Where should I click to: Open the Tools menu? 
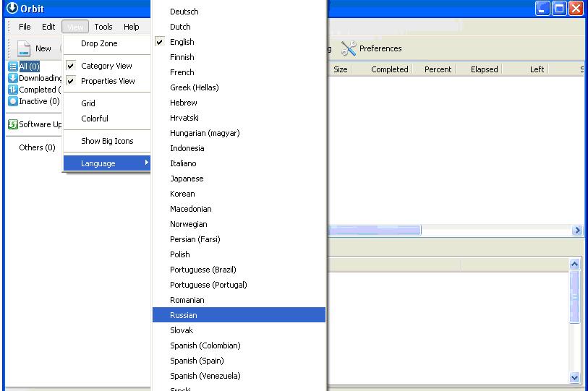click(x=103, y=27)
